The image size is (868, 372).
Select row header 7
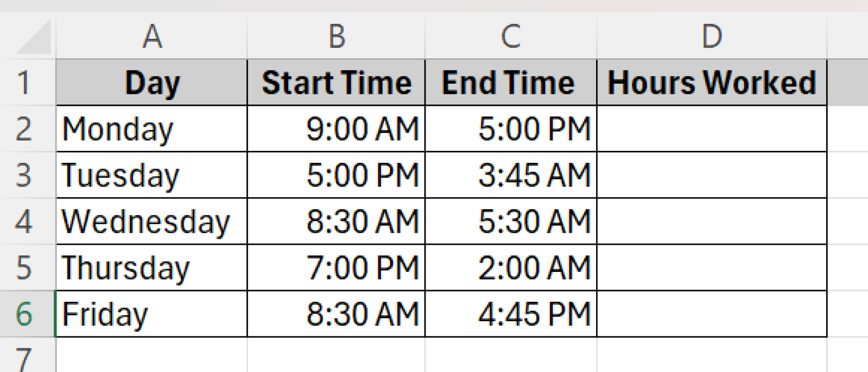pos(25,356)
